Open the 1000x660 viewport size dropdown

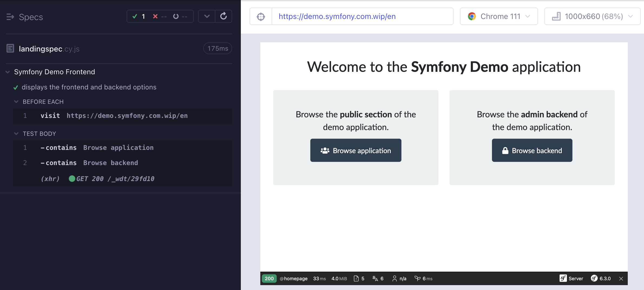(592, 16)
